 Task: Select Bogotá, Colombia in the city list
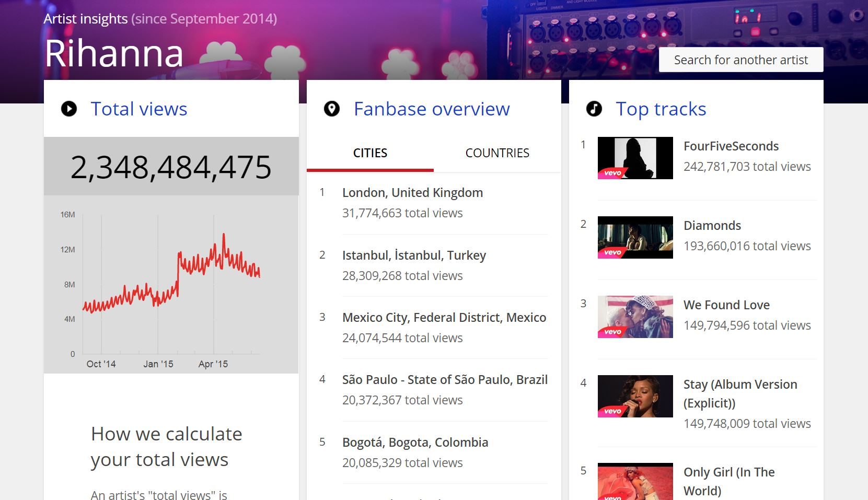[415, 442]
